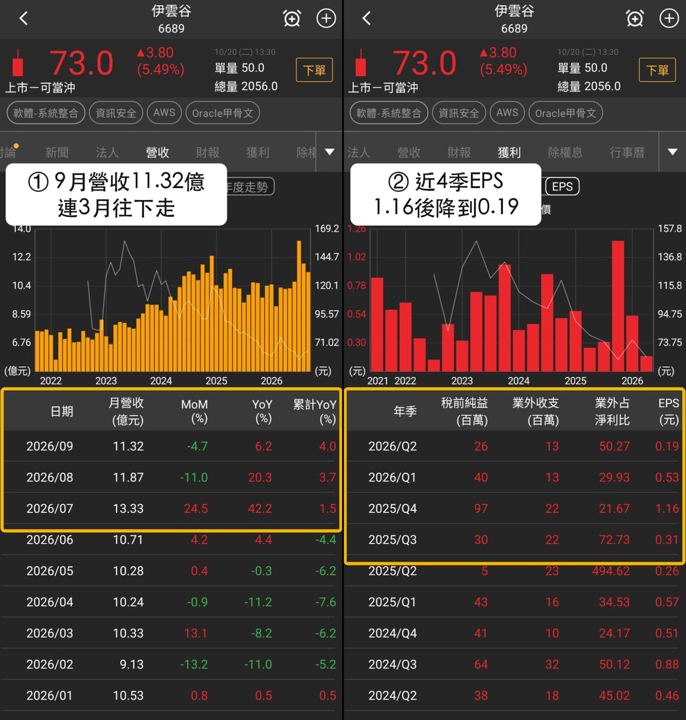Switch to 營收 tab in right panel
Screen dimensions: 686x720
coord(409,152)
